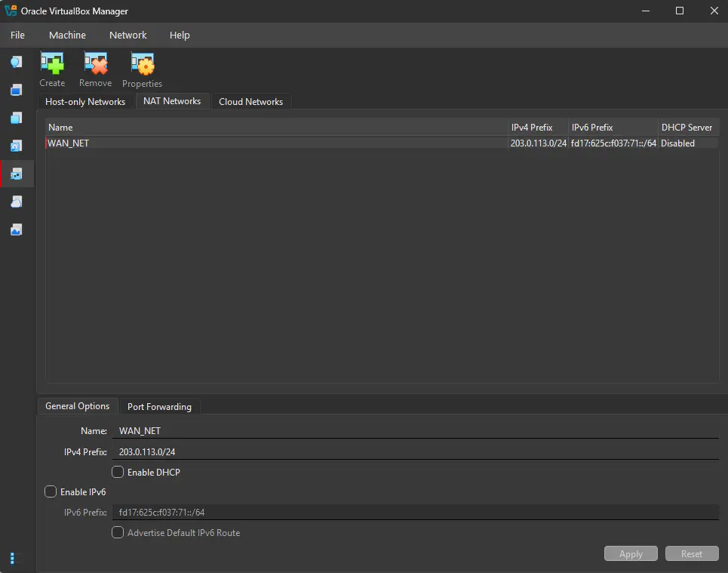This screenshot has width=728, height=573.
Task: Open the Machines tool in sidebar
Action: [x=17, y=90]
